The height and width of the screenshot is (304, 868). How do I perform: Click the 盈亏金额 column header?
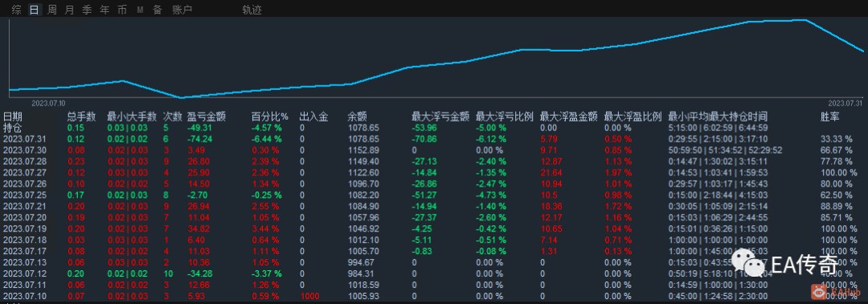click(207, 117)
